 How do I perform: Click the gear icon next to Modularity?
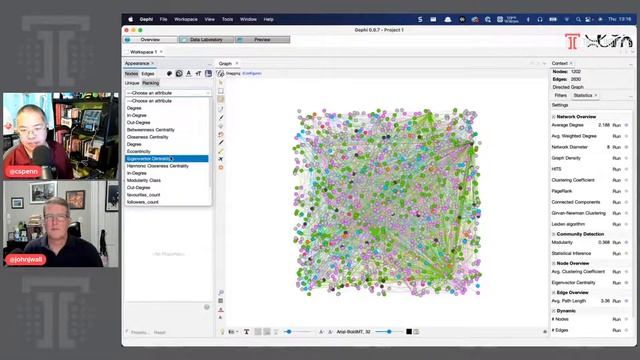[627, 242]
